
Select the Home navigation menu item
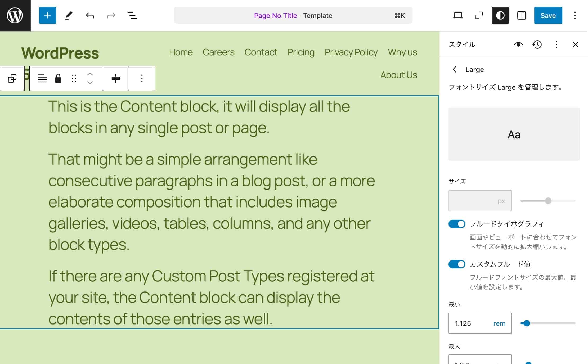pyautogui.click(x=181, y=52)
